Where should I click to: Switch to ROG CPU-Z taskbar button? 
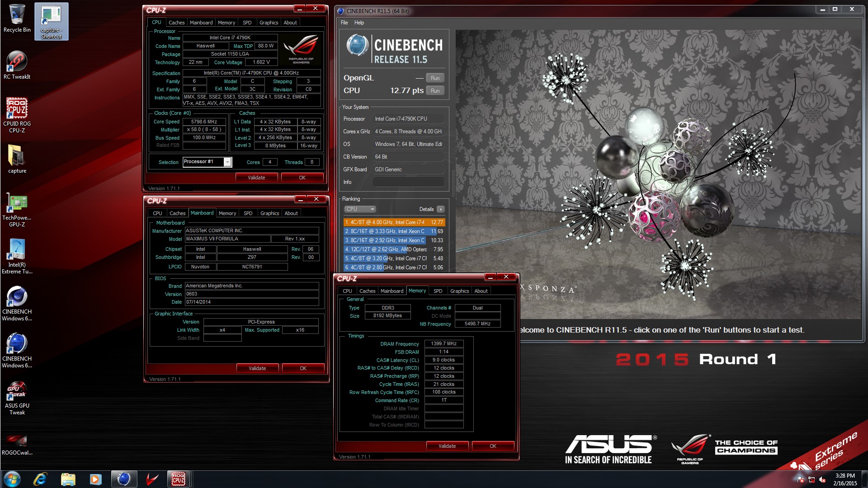click(x=179, y=479)
